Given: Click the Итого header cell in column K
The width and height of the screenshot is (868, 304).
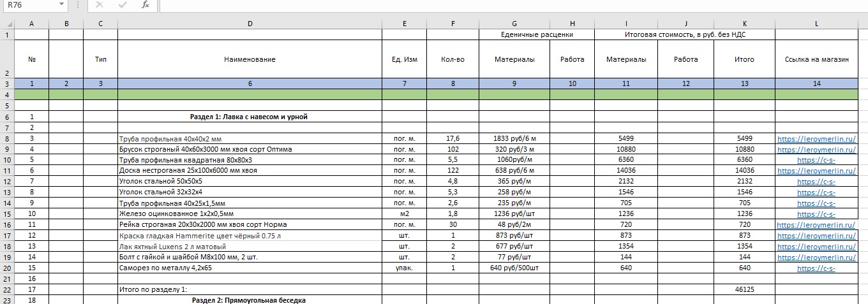Looking at the screenshot, I should click(744, 59).
